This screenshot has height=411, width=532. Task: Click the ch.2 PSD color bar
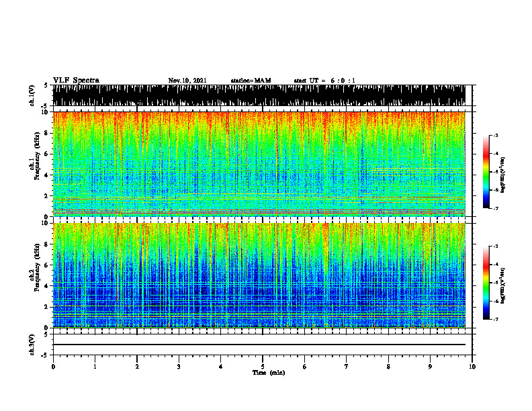coord(486,283)
